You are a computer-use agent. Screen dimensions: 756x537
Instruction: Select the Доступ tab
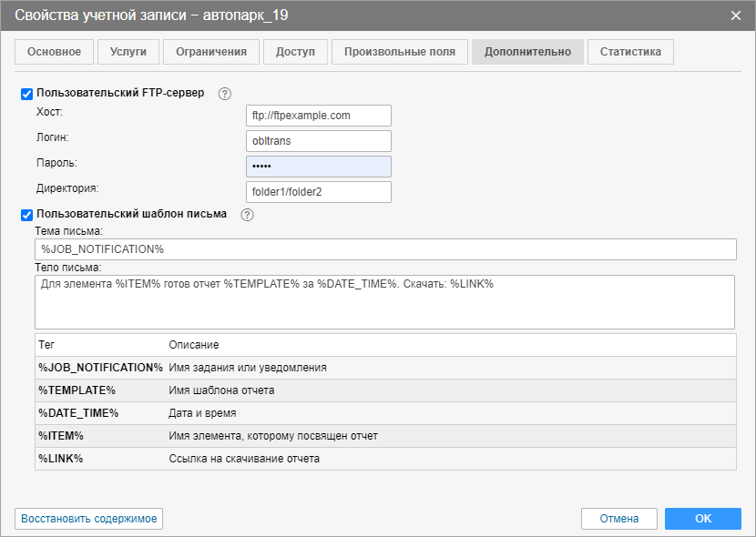pyautogui.click(x=295, y=52)
